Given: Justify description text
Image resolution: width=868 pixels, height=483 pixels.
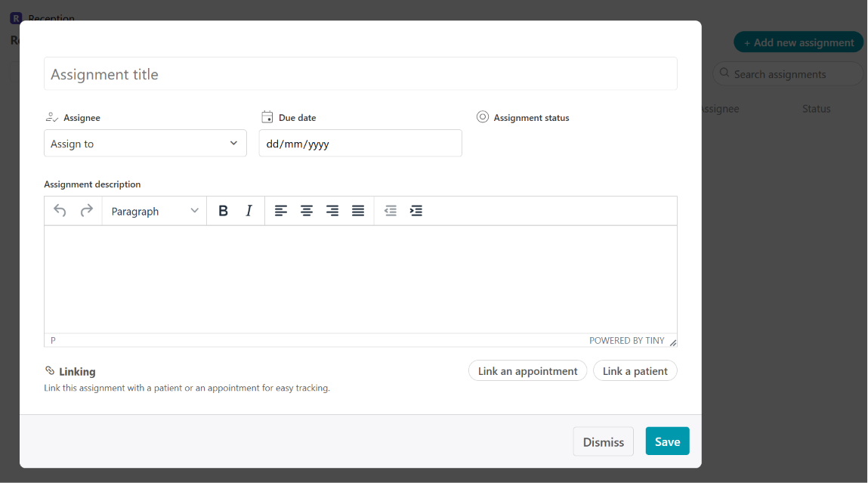Looking at the screenshot, I should [358, 210].
